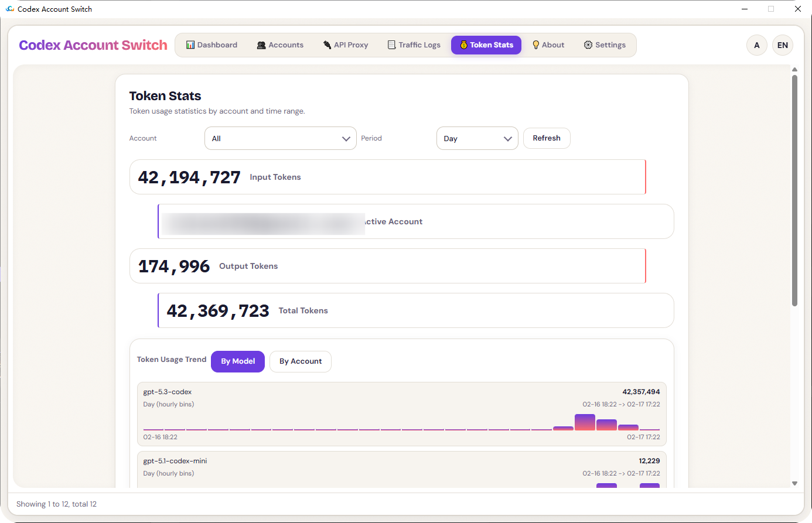This screenshot has width=812, height=523.
Task: Switch chart grouping to By Account
Action: pos(301,361)
